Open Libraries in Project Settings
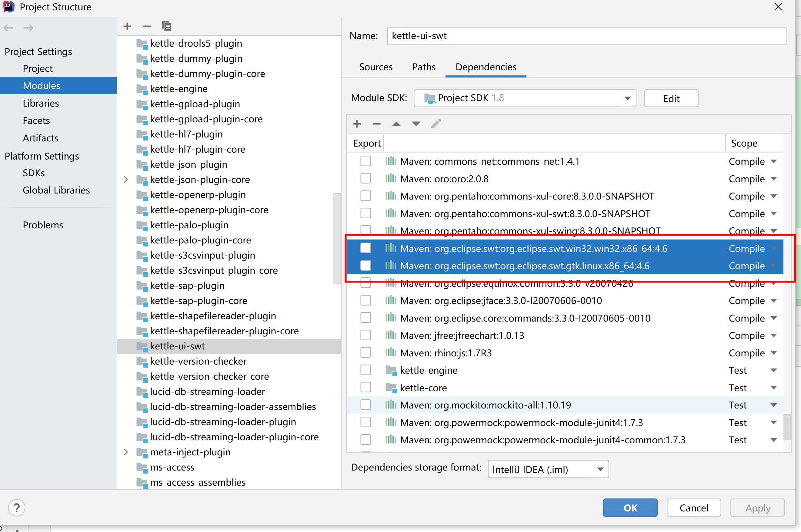The height and width of the screenshot is (532, 801). (x=41, y=103)
